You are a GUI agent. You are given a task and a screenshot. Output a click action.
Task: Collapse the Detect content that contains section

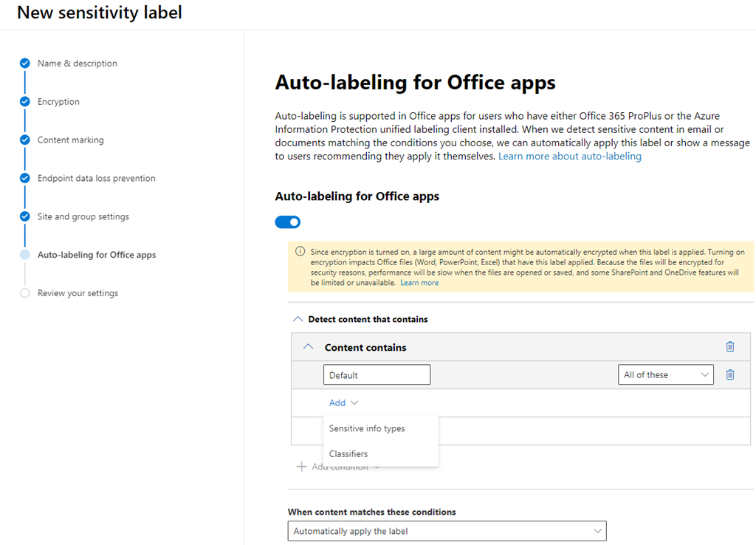click(298, 320)
